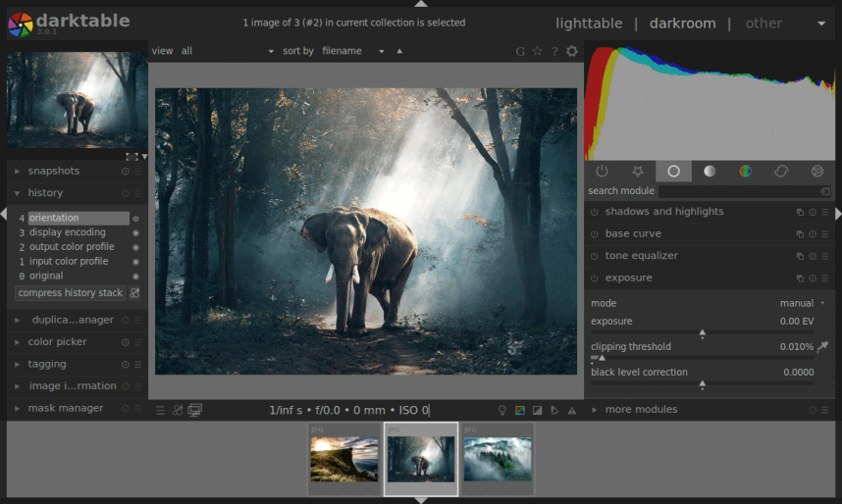Enable base curve module

click(595, 234)
